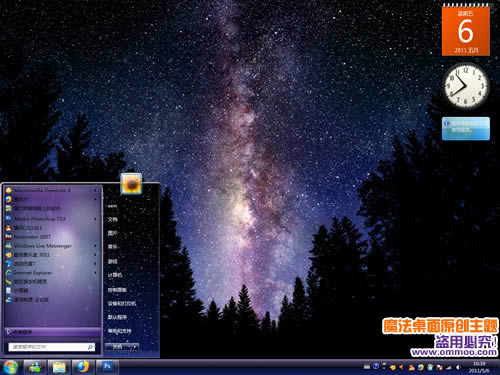This screenshot has width=500, height=375.
Task: Expand the shutdown options arrow
Action: (135, 347)
